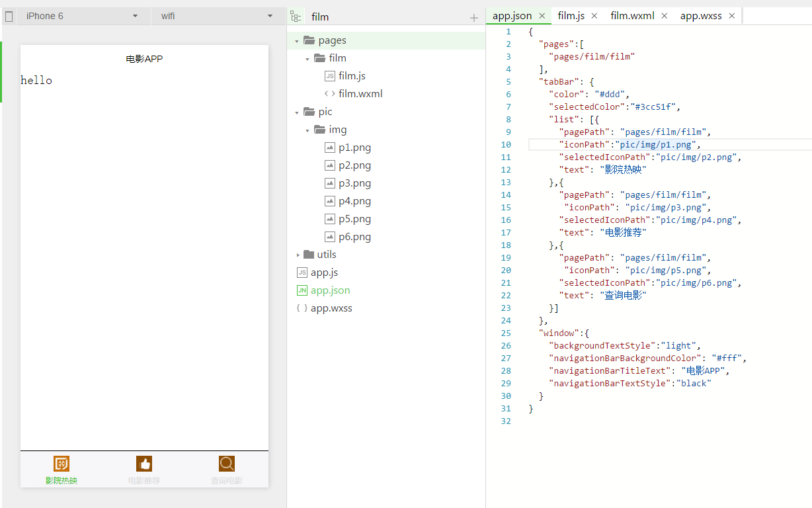Close the app.json editor tab
Screen dimensions: 812x508
542,16
